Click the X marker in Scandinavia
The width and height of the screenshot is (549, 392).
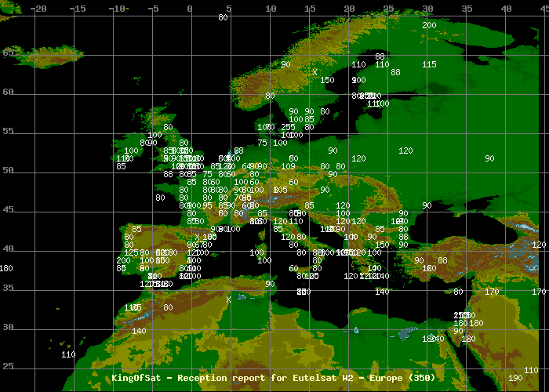[x=314, y=72]
